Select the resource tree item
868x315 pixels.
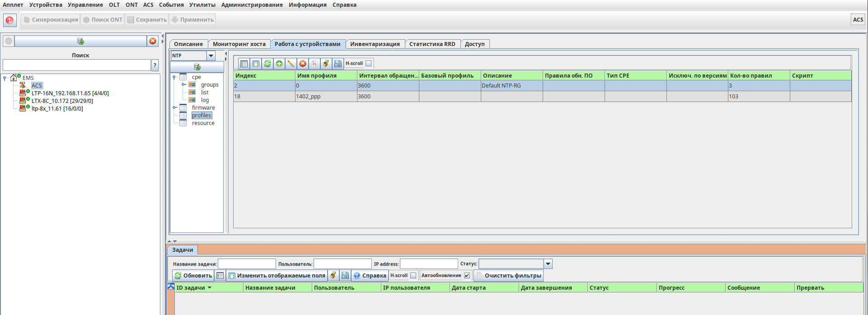[203, 123]
